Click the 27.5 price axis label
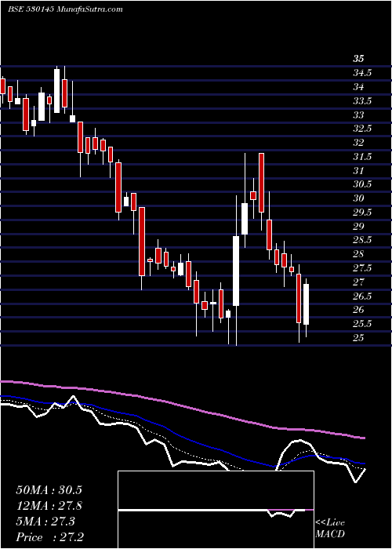 [362, 268]
